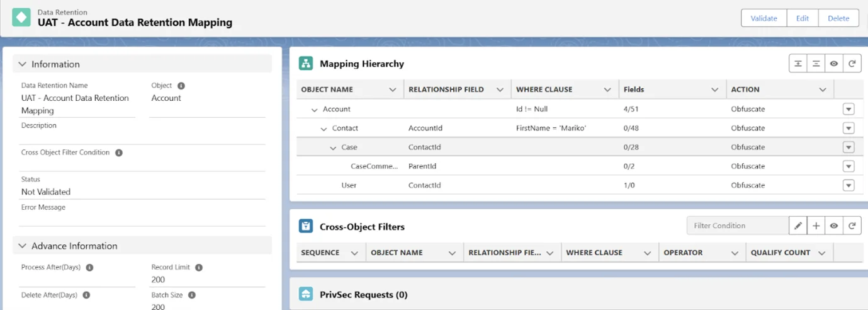Select the CaseComment row in hierarchy
The height and width of the screenshot is (310, 868).
click(374, 166)
